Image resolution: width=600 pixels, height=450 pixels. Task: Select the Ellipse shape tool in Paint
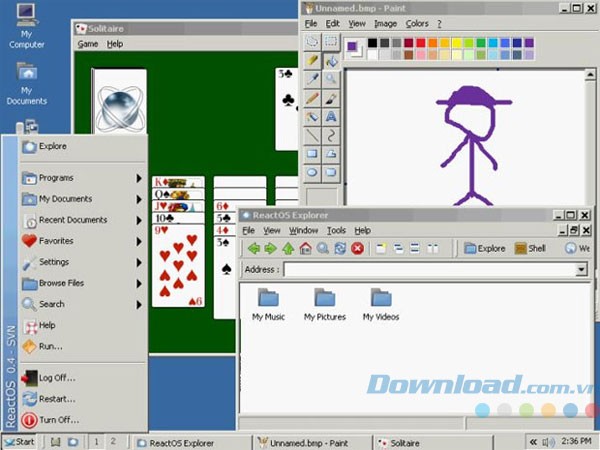click(312, 173)
